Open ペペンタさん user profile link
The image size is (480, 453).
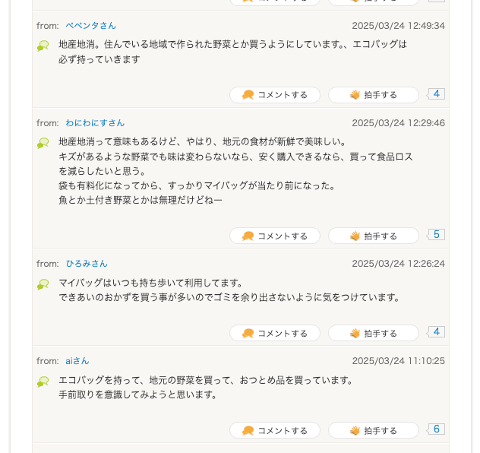pyautogui.click(x=91, y=26)
